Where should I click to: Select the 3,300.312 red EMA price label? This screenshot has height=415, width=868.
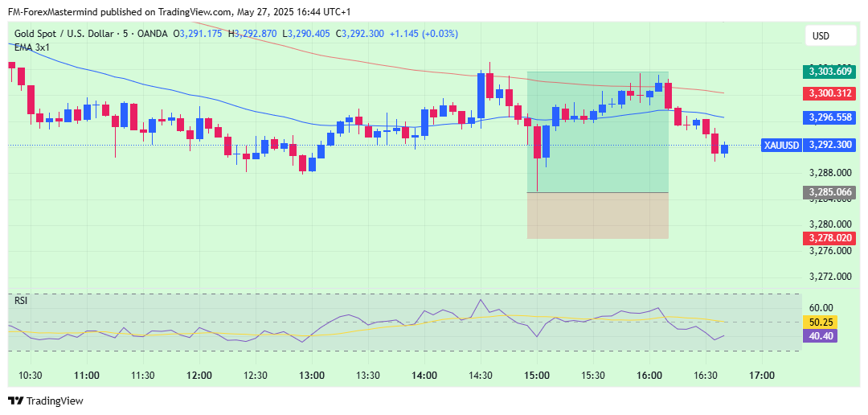[x=829, y=93]
